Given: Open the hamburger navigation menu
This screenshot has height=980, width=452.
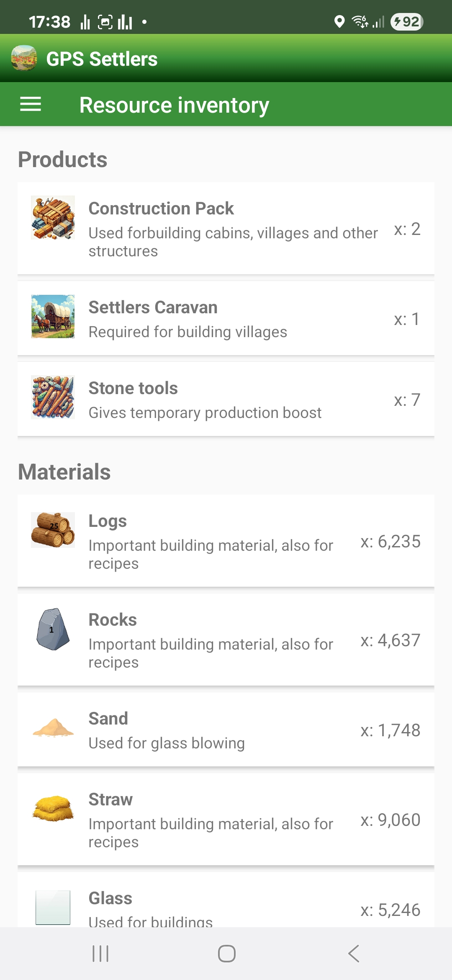Looking at the screenshot, I should (31, 104).
